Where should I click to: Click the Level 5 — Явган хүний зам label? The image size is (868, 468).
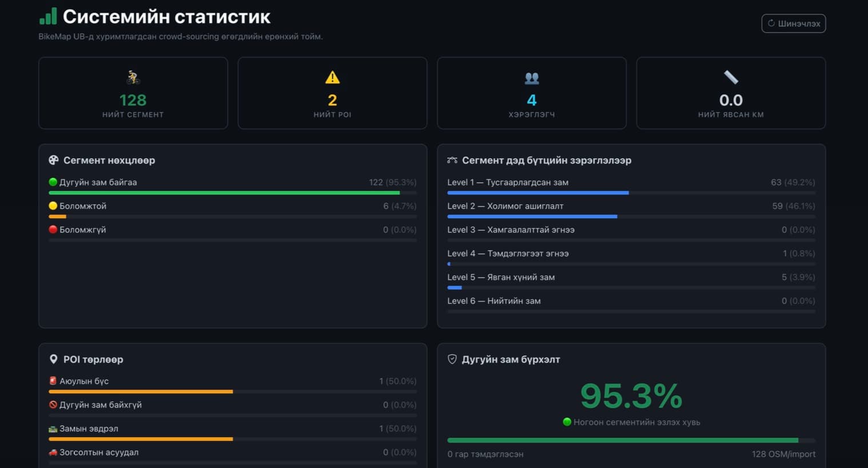coord(501,277)
